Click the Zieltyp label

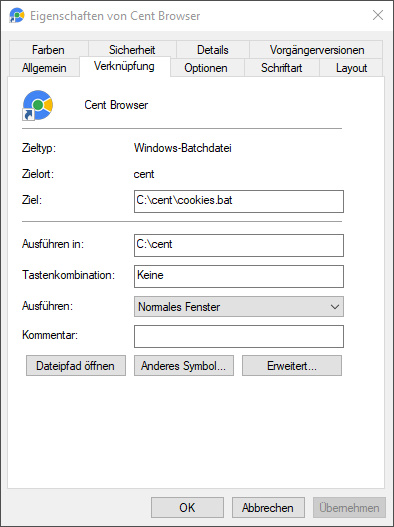[x=39, y=148]
